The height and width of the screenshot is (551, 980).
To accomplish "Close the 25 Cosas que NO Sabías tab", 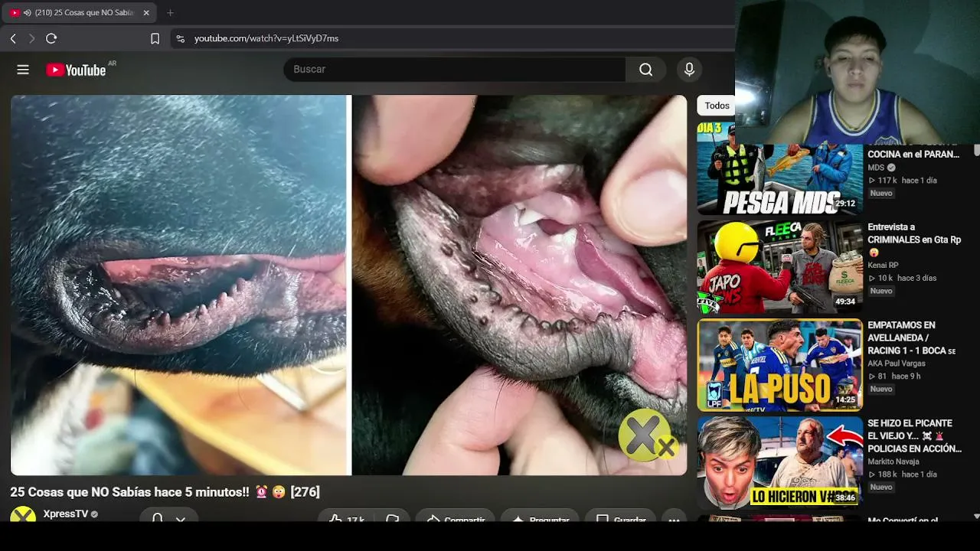I will click(x=146, y=13).
